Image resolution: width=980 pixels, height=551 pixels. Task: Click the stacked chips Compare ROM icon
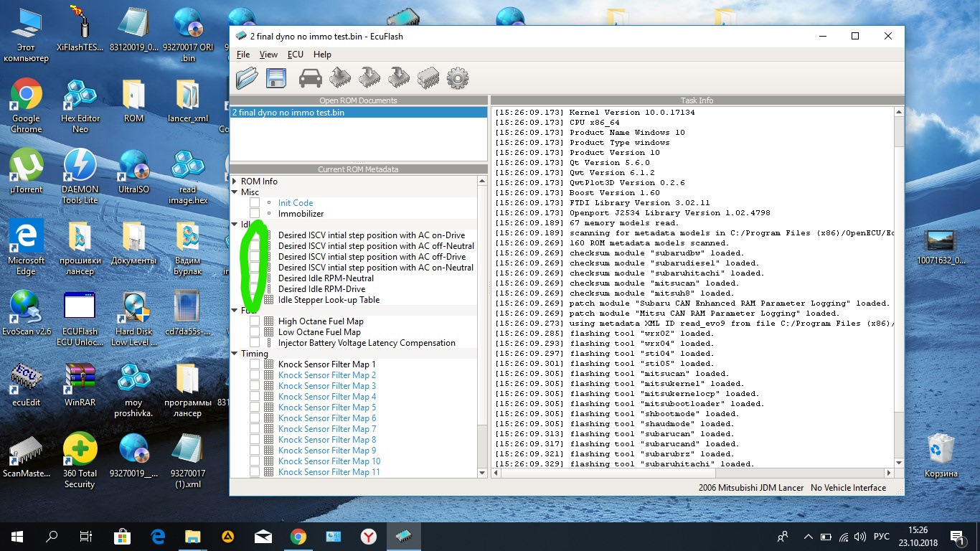[x=428, y=77]
